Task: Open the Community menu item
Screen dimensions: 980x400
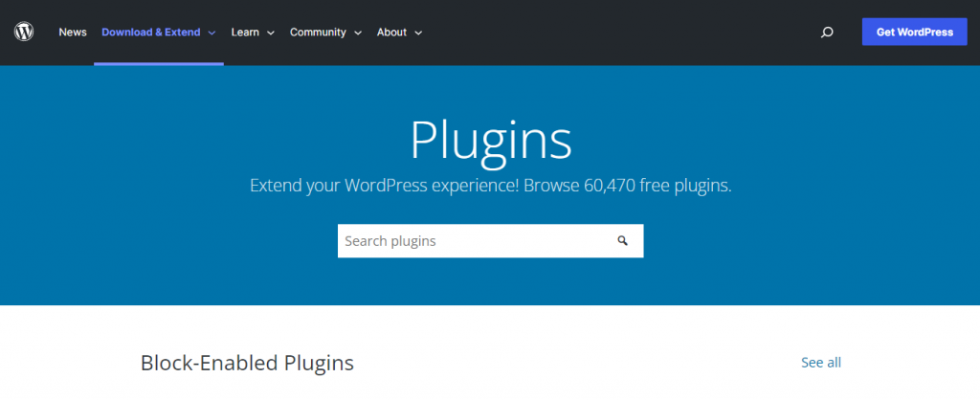Action: [x=318, y=32]
